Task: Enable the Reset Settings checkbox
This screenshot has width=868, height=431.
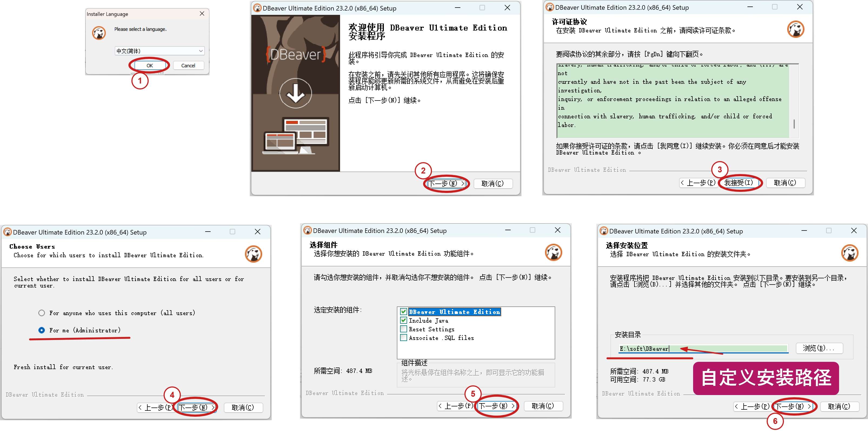Action: coord(403,329)
